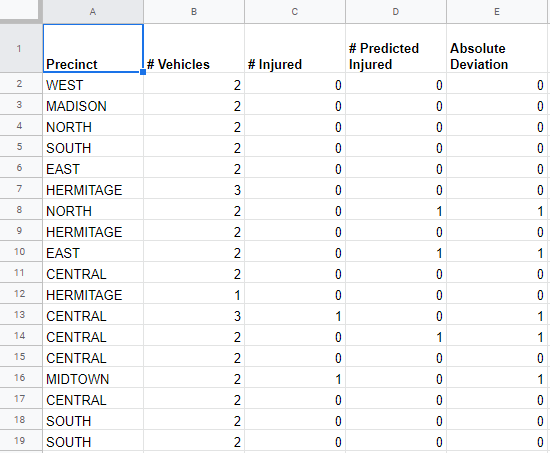Click the MADISON precinct cell
The height and width of the screenshot is (453, 550).
93,105
